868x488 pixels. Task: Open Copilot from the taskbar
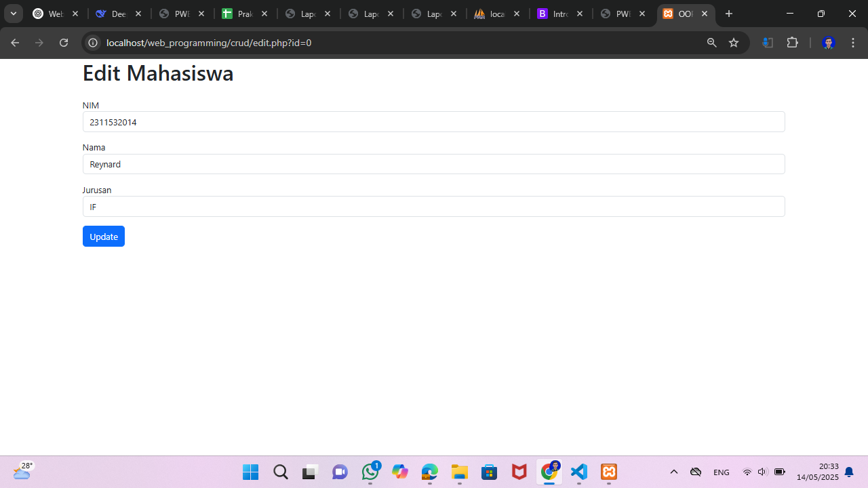399,472
